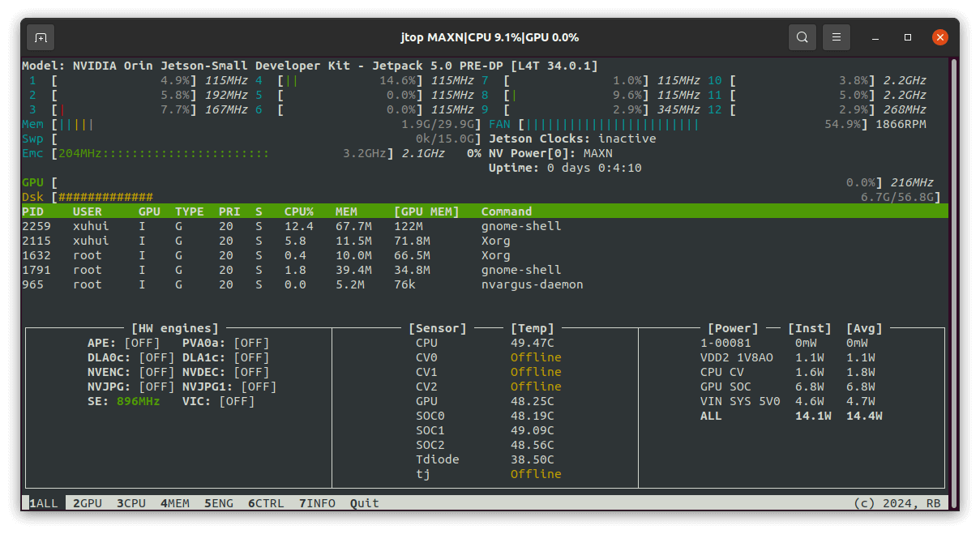The height and width of the screenshot is (534, 980).
Task: Click the USER column header
Action: (x=88, y=211)
